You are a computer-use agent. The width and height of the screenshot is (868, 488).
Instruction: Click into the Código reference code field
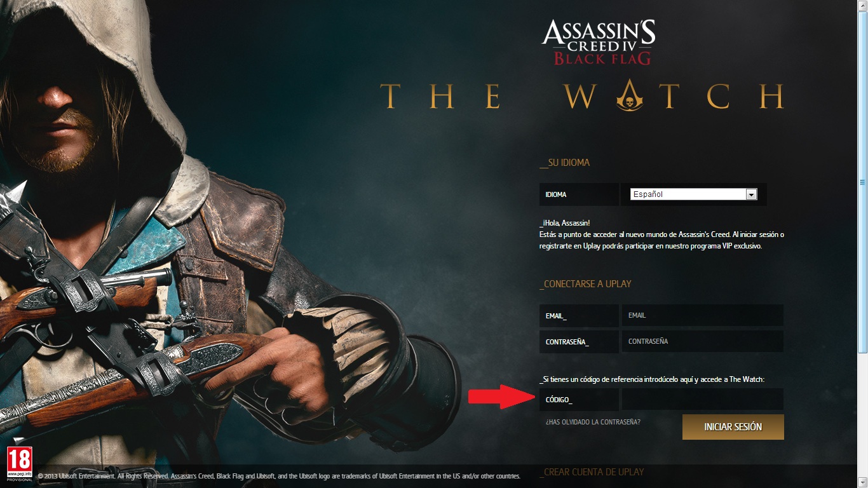[x=702, y=400]
